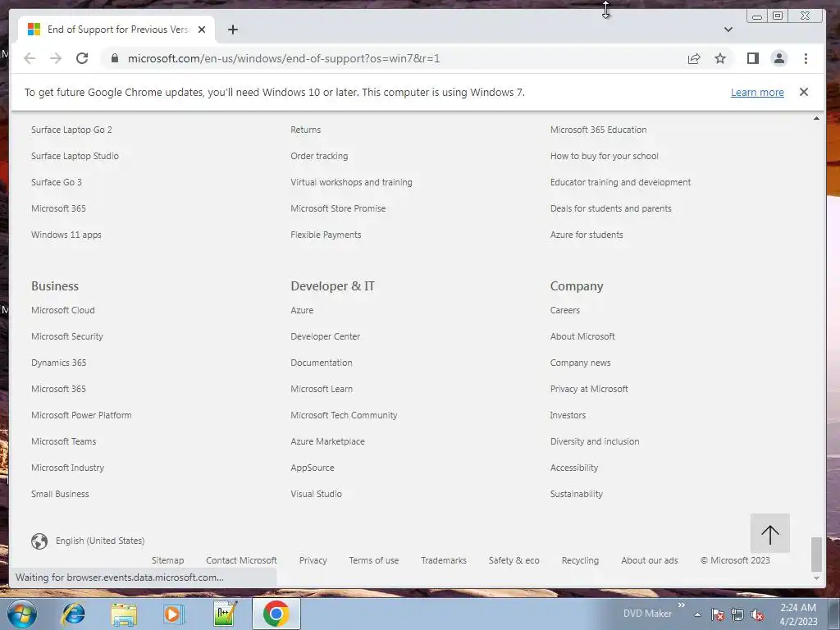
Task: Go to Diversity and inclusion
Action: [x=595, y=441]
